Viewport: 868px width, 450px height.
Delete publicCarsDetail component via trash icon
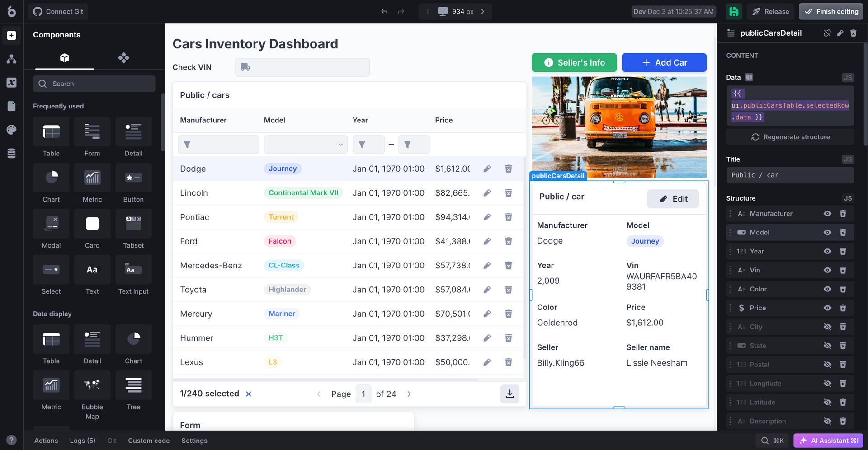[853, 33]
